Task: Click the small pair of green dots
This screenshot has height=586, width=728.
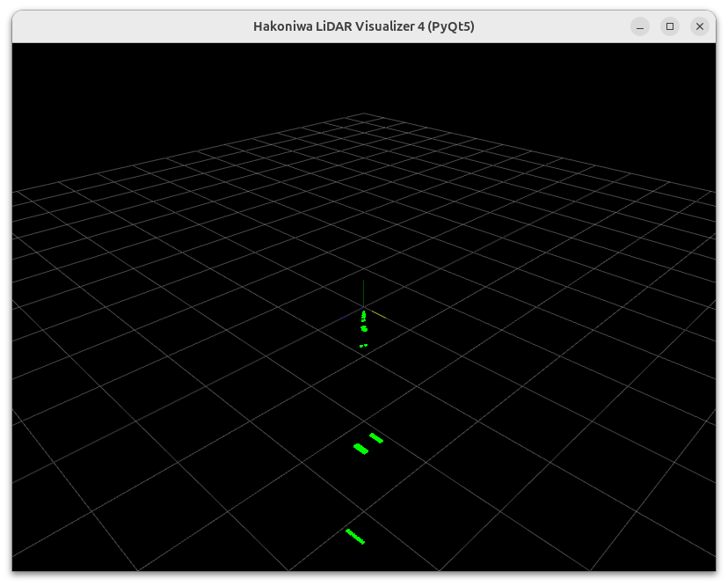Action: [x=363, y=346]
